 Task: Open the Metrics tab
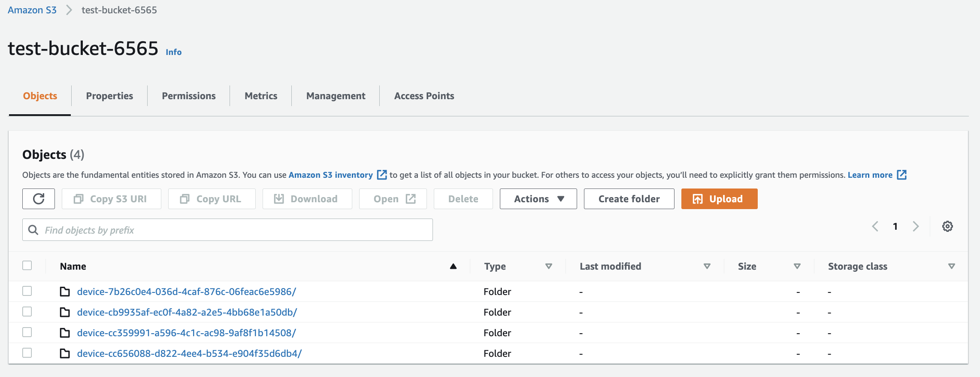pos(261,96)
